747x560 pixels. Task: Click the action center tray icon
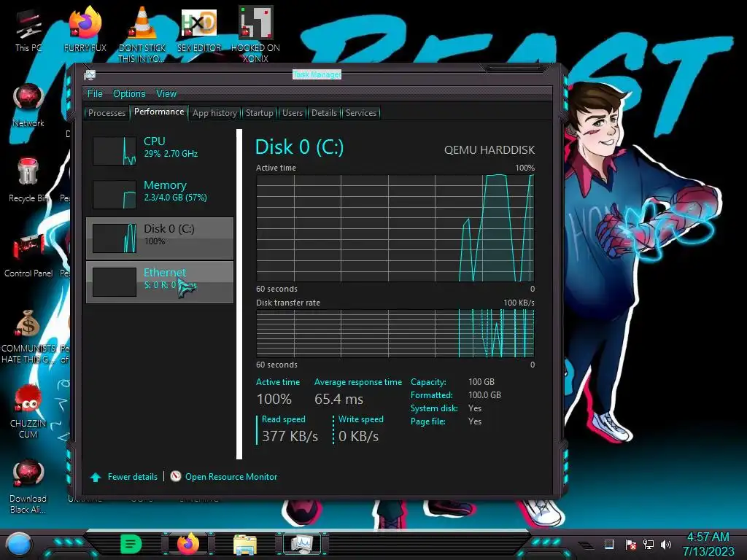[x=609, y=544]
